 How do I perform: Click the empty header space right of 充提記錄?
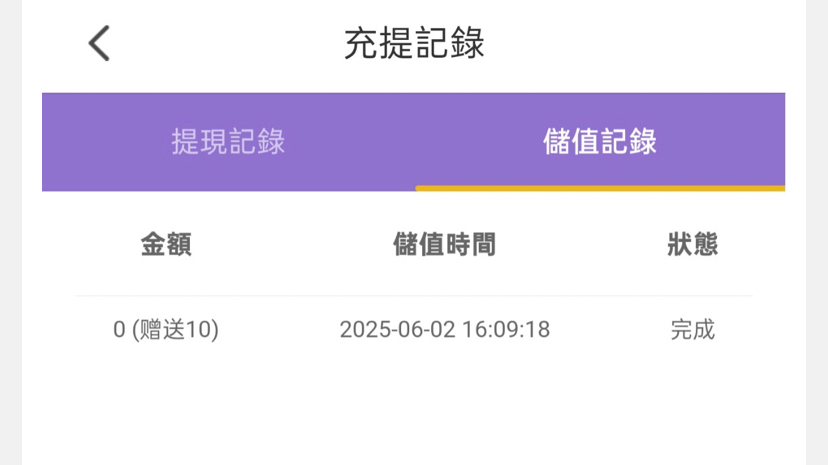coord(640,44)
